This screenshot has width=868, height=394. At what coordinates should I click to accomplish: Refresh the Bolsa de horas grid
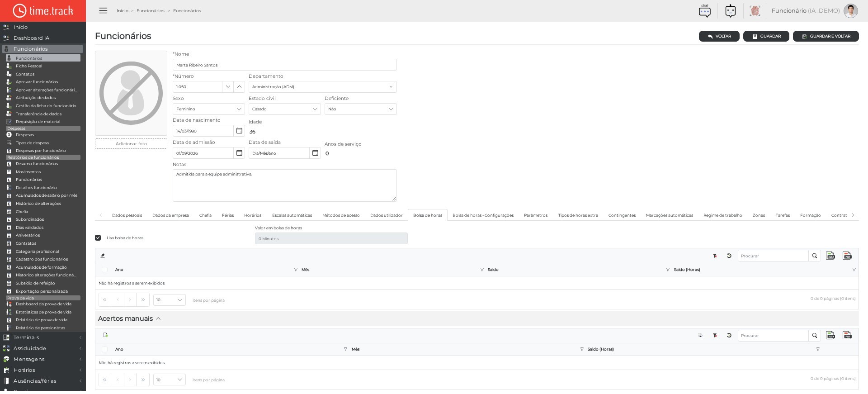[x=729, y=256]
